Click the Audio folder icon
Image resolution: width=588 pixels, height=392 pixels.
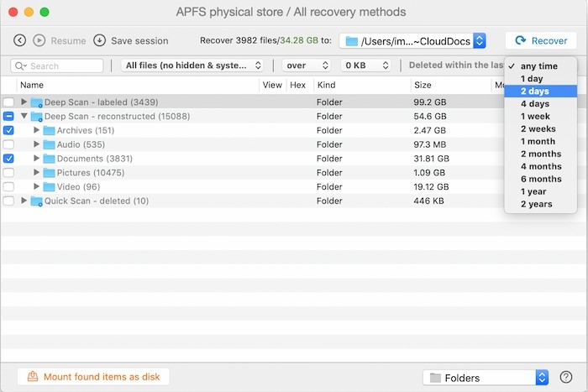(49, 144)
